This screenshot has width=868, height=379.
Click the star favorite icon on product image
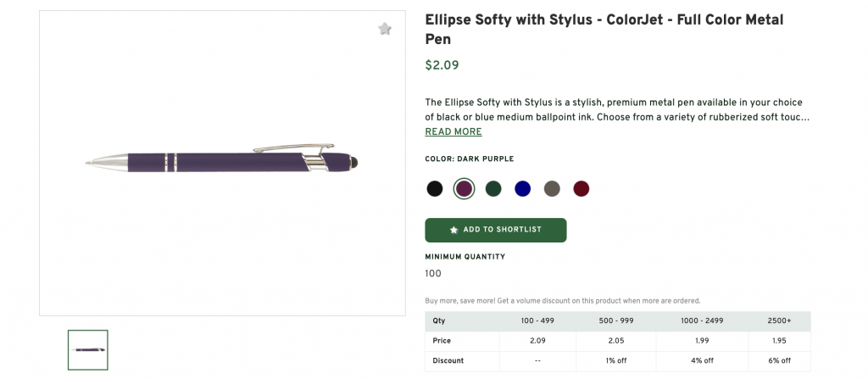pyautogui.click(x=385, y=29)
